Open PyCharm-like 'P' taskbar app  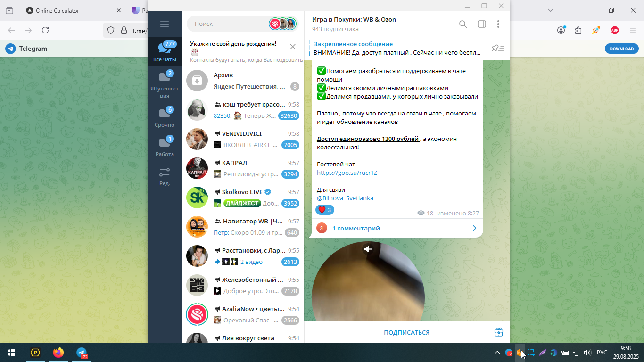coord(35,353)
